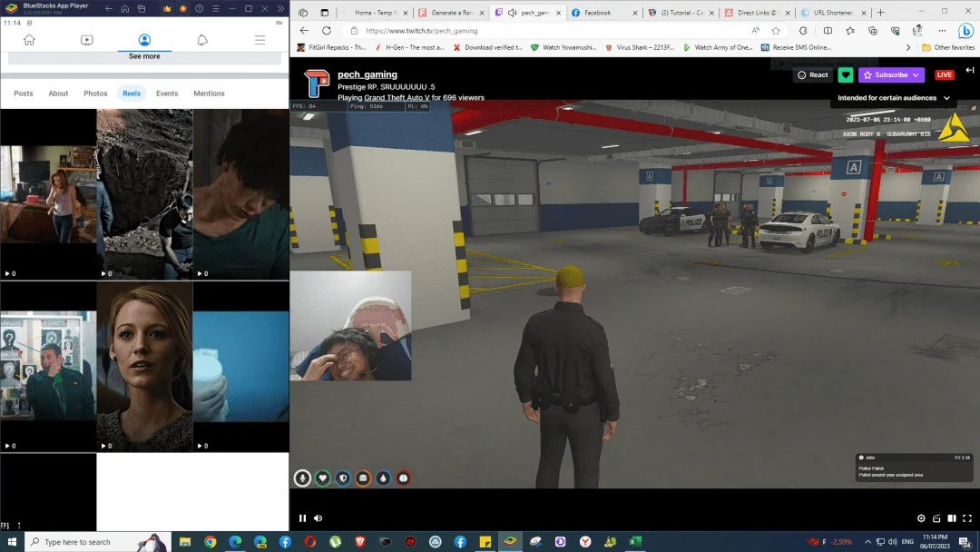
Task: Open the hamburger menu in Facebook app
Action: [260, 40]
